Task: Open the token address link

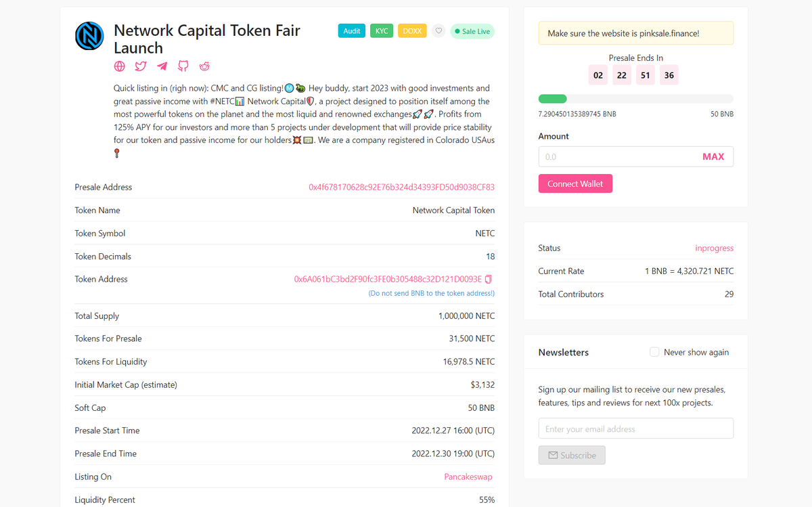Action: pyautogui.click(x=388, y=279)
